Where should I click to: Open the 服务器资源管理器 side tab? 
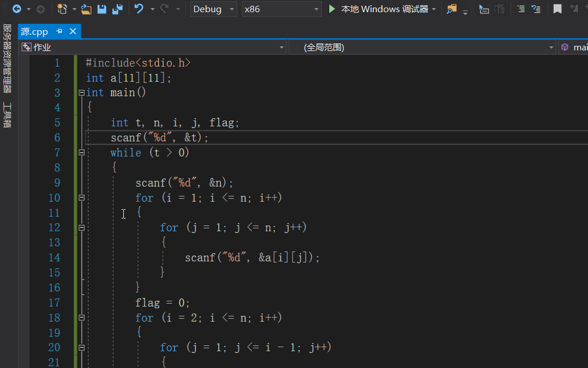point(7,59)
